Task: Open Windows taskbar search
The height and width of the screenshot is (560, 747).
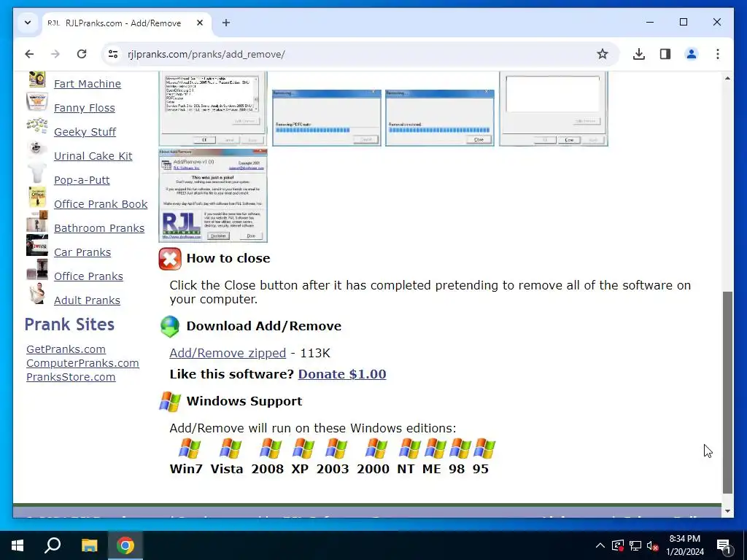Action: (53, 545)
